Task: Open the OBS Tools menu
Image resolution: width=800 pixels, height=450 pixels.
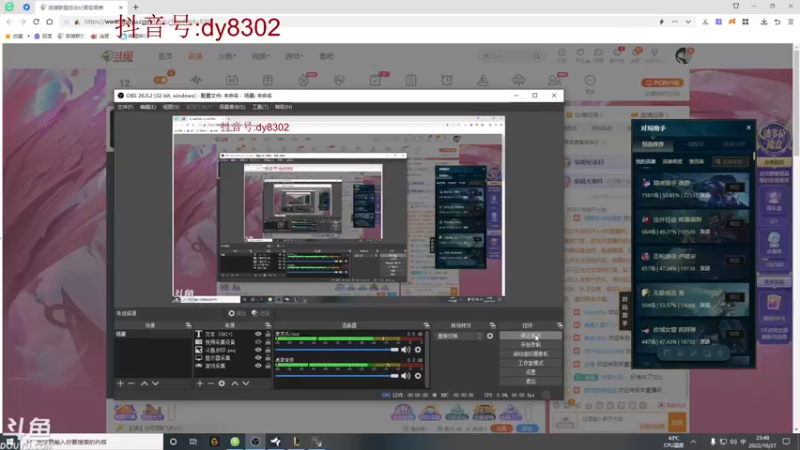Action: 260,107
